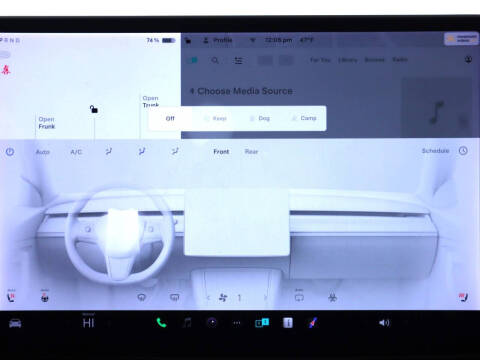Decrease fan speed with left arrow

tap(208, 297)
